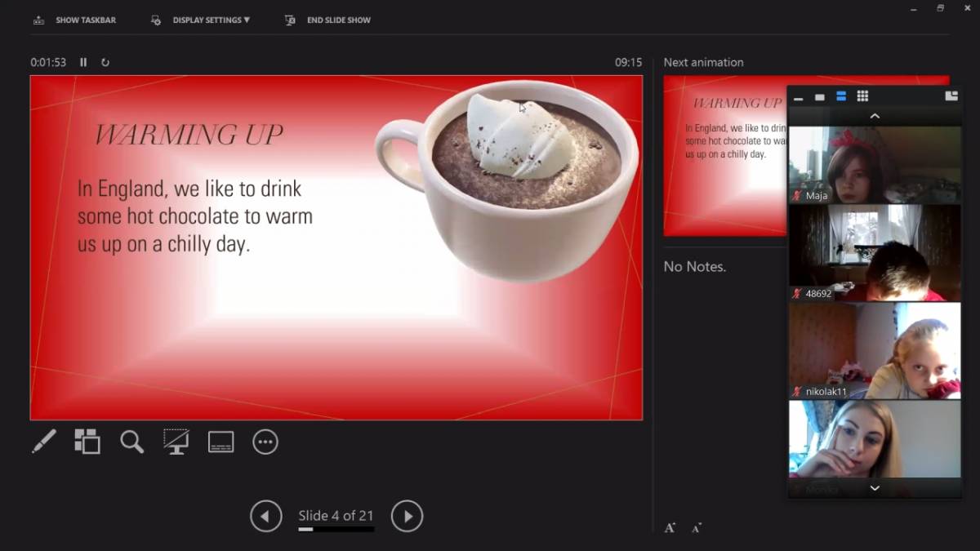This screenshot has height=551, width=980.
Task: Click the Next animation slide preview
Action: pos(725,155)
